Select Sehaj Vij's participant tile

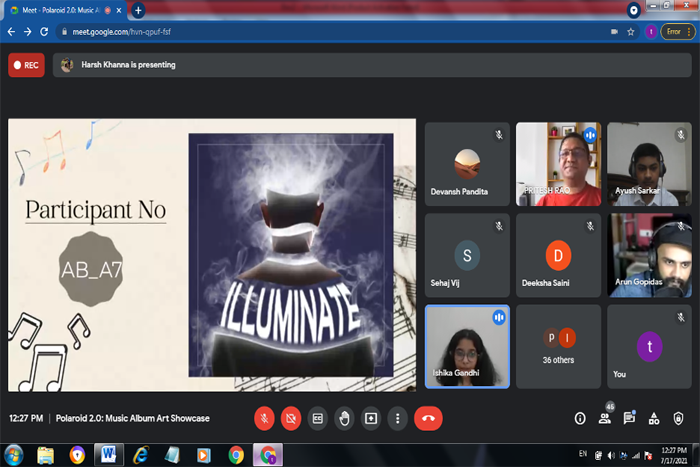point(467,255)
